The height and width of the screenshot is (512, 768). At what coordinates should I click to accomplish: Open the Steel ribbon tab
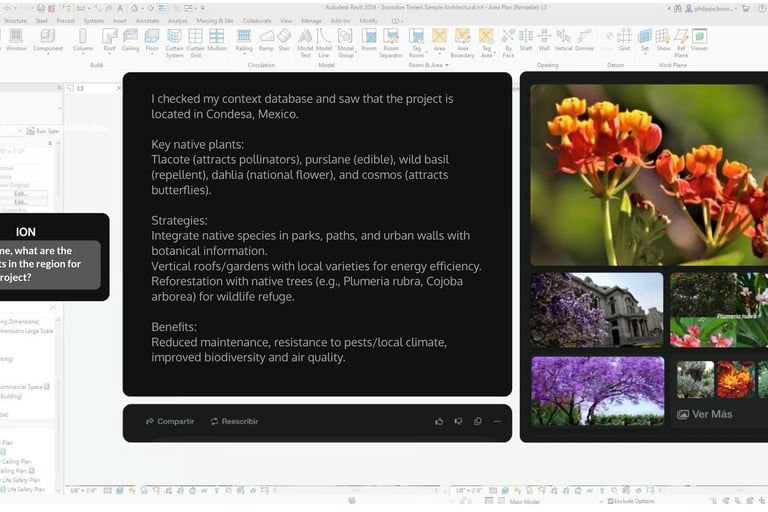coord(42,21)
